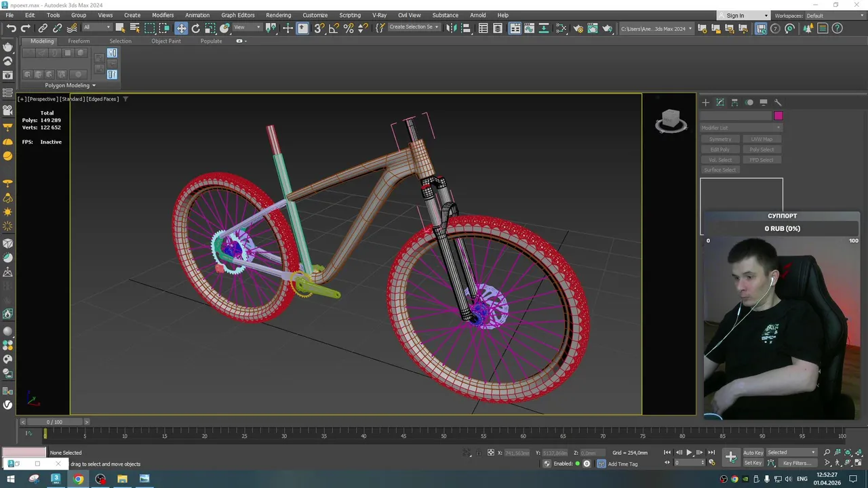Toggle Percent Snap
This screenshot has height=488, width=868.
click(x=349, y=28)
